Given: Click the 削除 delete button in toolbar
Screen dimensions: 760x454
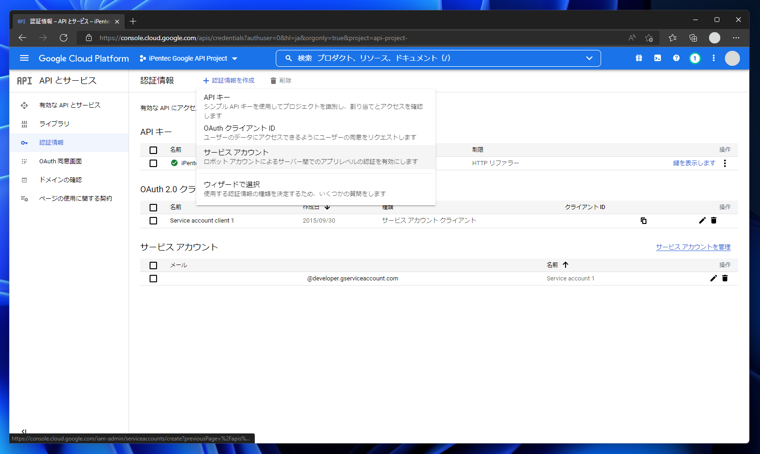Looking at the screenshot, I should [281, 80].
